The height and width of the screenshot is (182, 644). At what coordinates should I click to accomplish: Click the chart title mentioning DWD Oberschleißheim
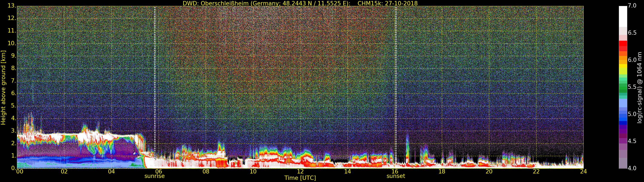coord(300,3)
